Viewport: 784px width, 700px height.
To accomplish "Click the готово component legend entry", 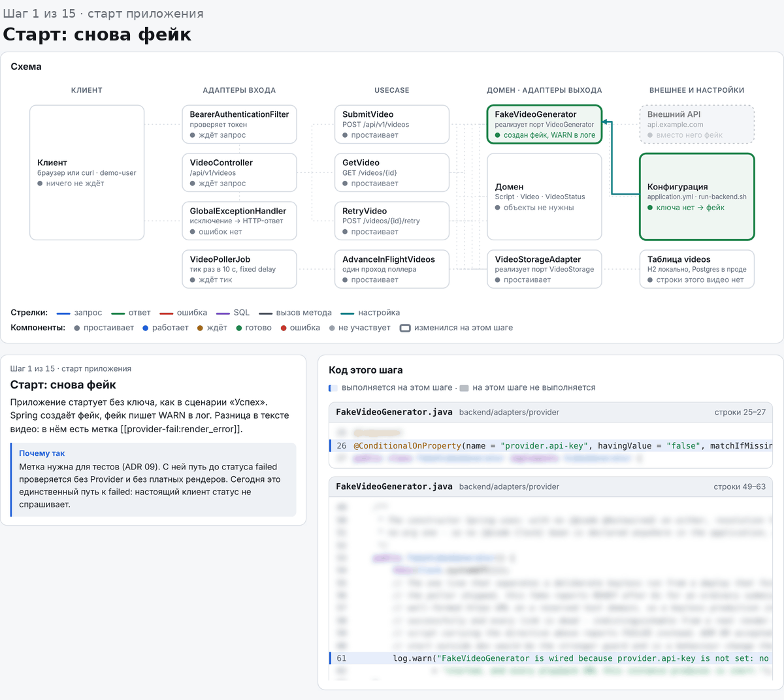I will click(253, 328).
